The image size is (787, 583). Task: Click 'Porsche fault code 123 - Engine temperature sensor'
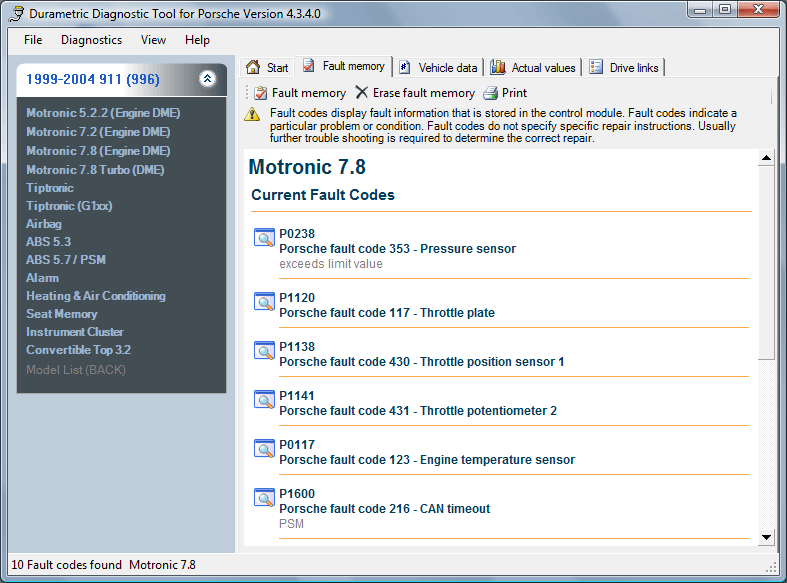coord(427,460)
